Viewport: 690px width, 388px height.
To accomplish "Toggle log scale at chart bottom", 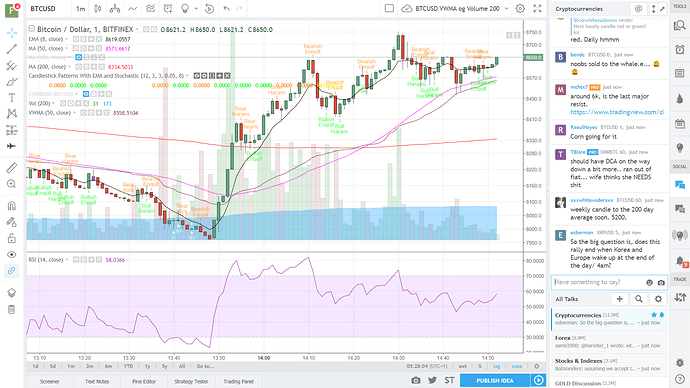I will click(x=497, y=366).
